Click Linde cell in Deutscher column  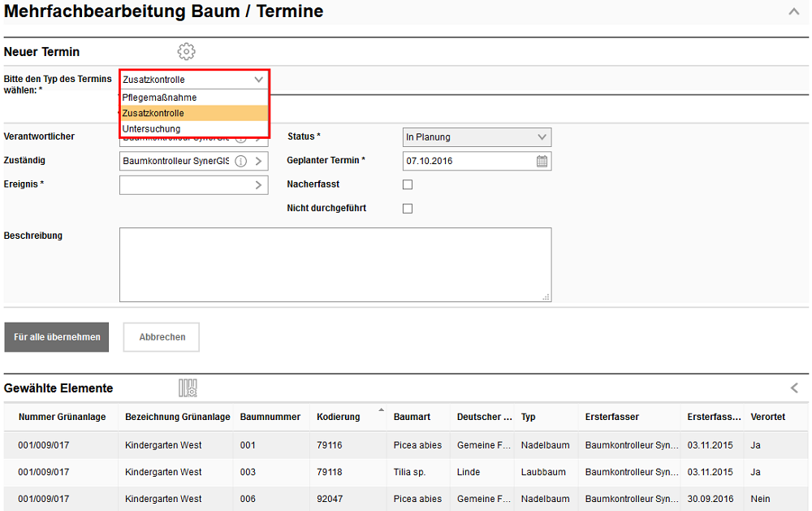point(469,472)
